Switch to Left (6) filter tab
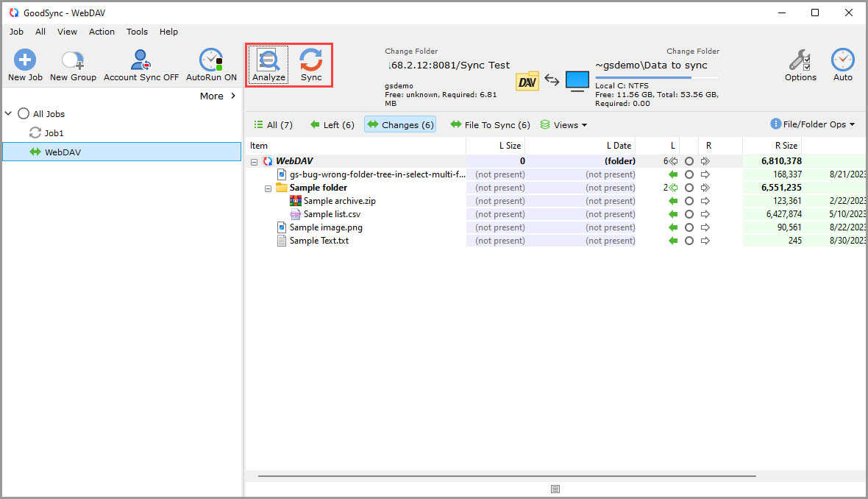 click(x=332, y=124)
